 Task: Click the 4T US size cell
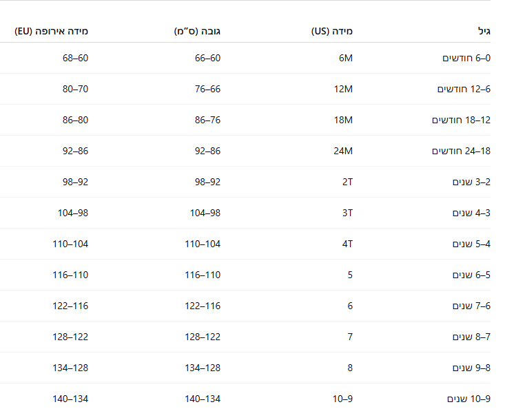[347, 244]
